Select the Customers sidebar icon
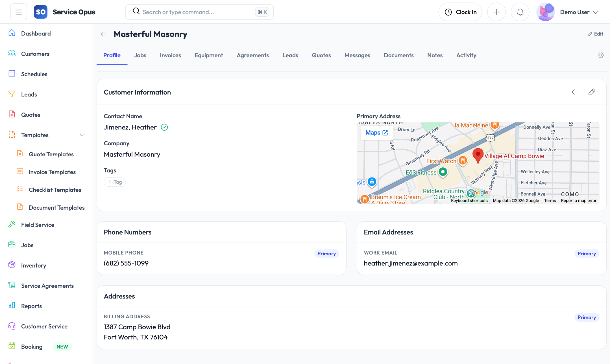610x364 pixels. coord(12,54)
